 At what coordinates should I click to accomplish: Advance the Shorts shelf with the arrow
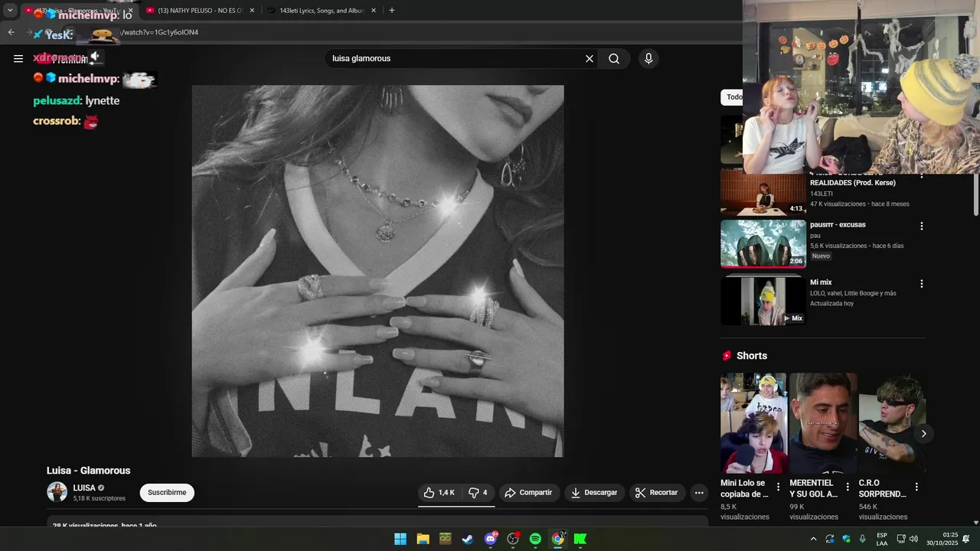pyautogui.click(x=923, y=434)
